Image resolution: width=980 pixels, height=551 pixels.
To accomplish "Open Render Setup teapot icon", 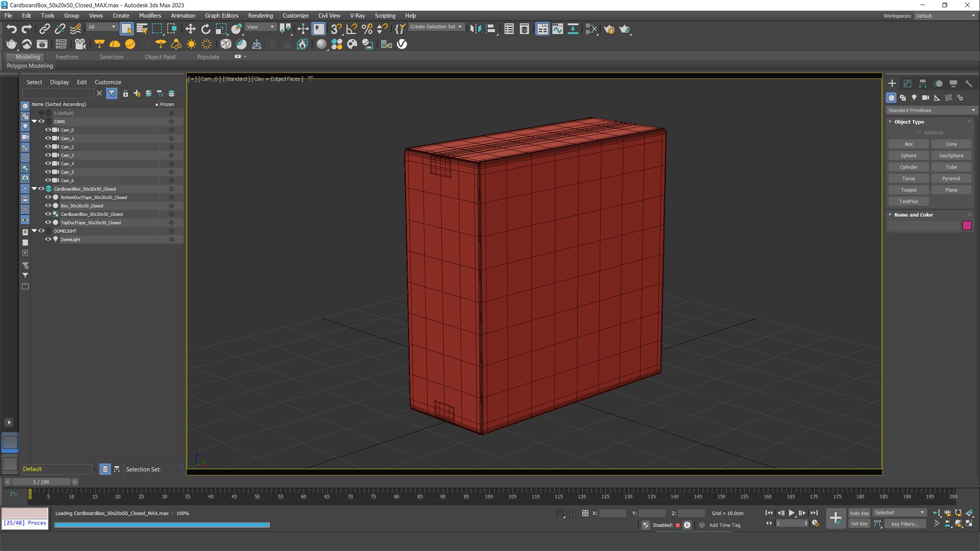I will 609,29.
